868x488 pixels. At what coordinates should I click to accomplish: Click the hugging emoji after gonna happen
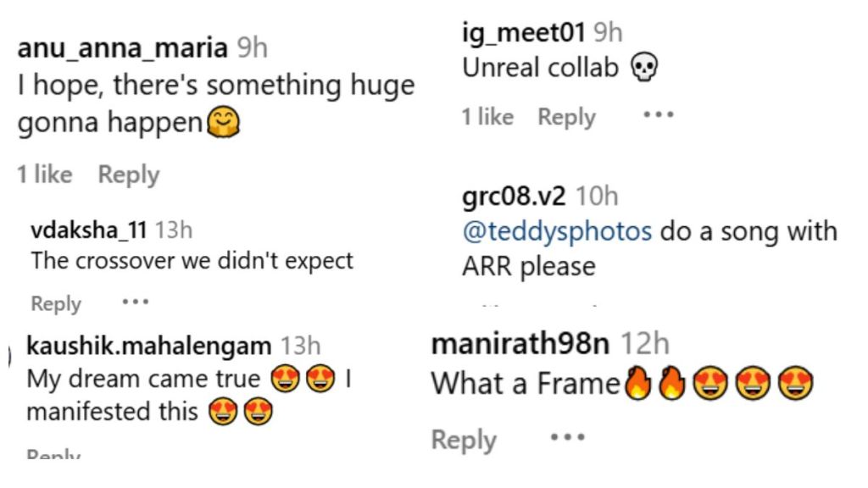pos(223,122)
